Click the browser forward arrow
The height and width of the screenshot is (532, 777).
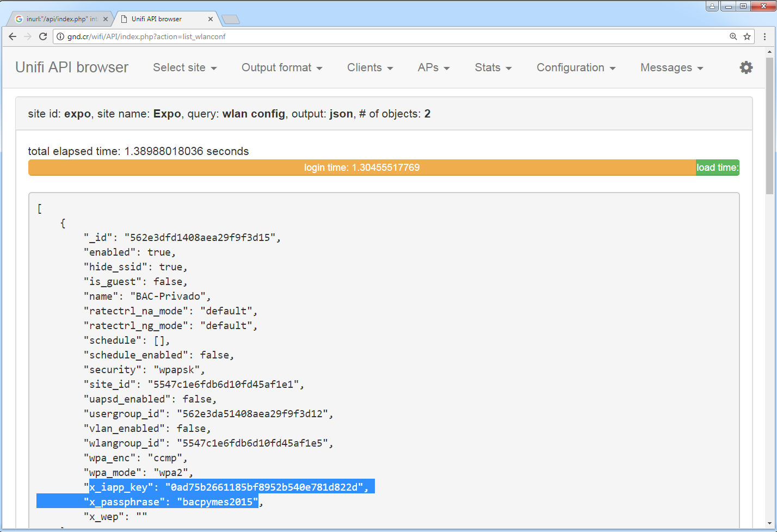click(28, 36)
